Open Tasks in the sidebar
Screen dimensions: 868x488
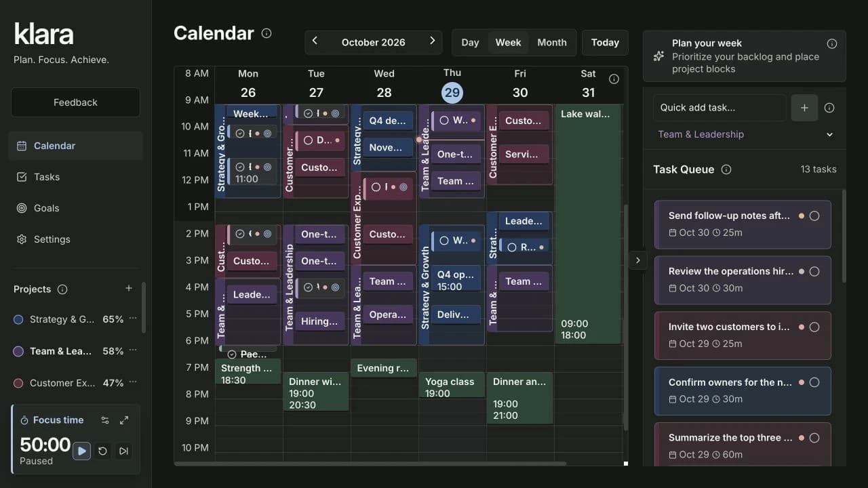coord(75,177)
